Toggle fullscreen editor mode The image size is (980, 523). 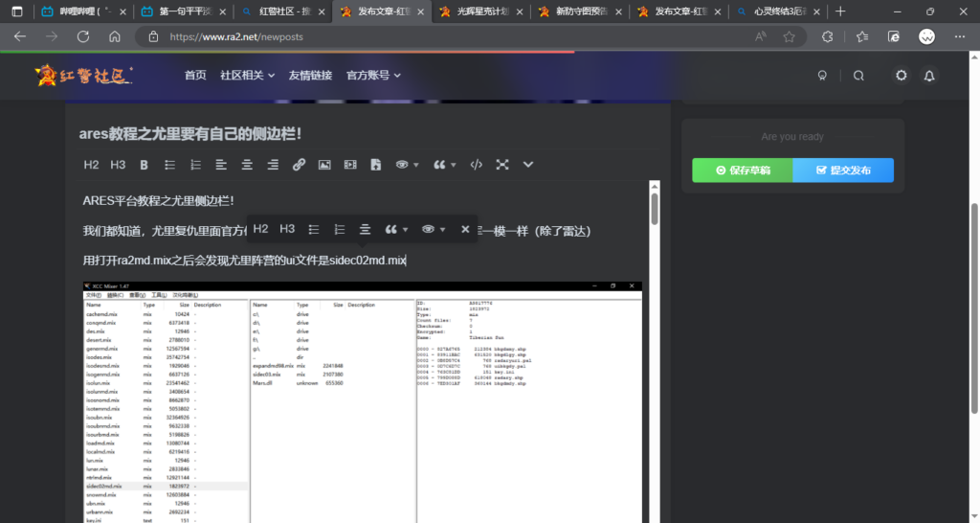click(x=502, y=165)
